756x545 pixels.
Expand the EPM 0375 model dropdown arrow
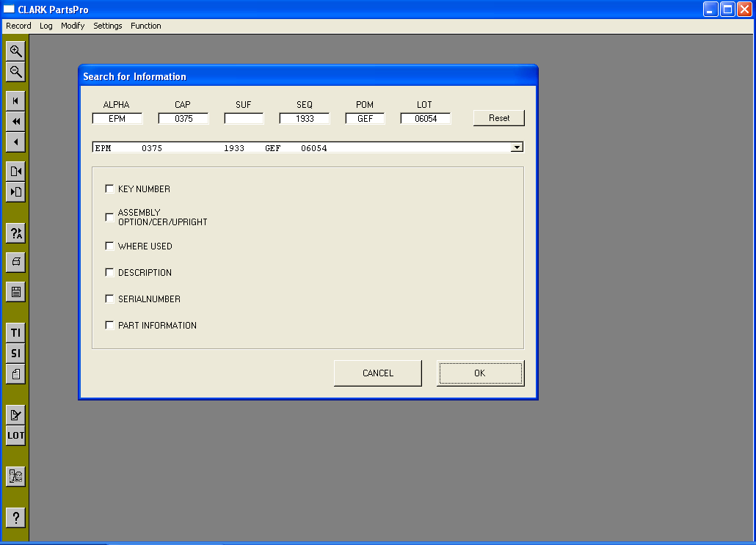click(x=517, y=147)
